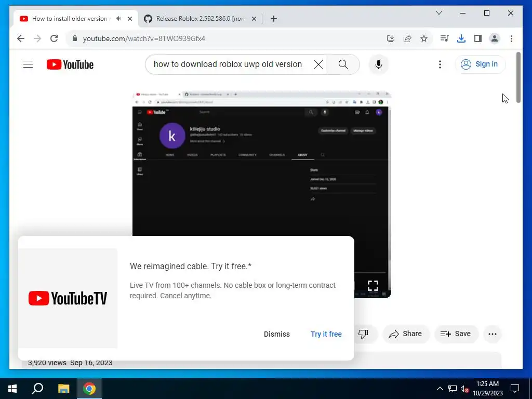Bookmark this tab with star
The image size is (532, 399).
pos(424,38)
